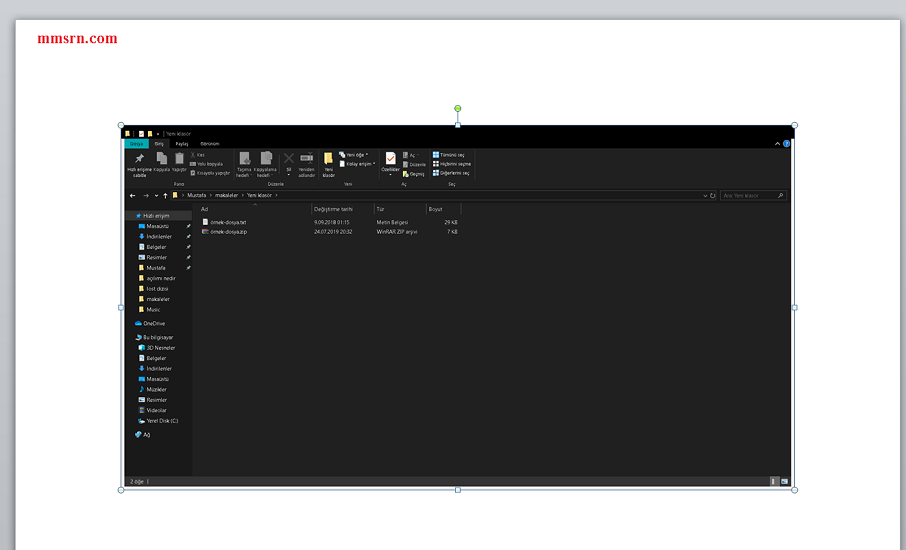This screenshot has height=550, width=906.
Task: Click makaleler in the address bar path
Action: (226, 195)
